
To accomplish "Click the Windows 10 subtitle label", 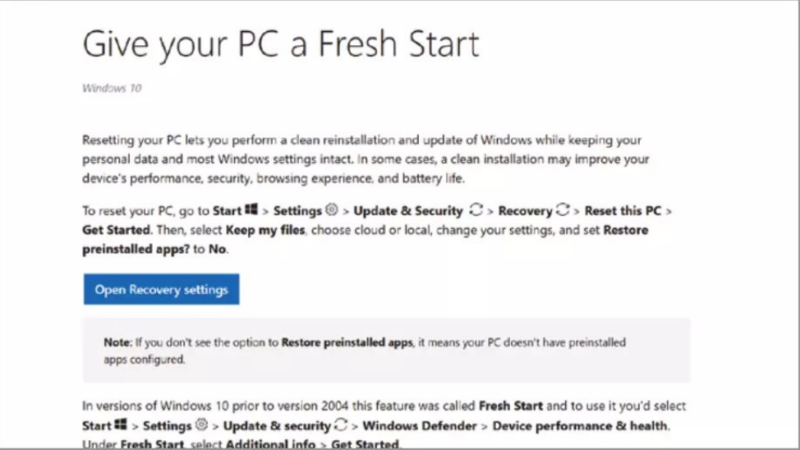I will pyautogui.click(x=111, y=88).
